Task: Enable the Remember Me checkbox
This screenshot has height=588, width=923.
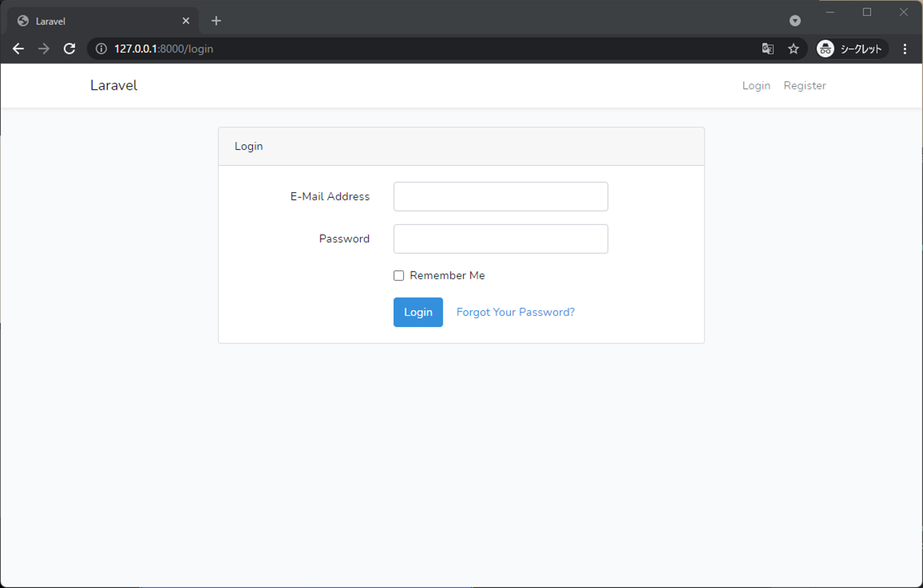Action: [399, 275]
